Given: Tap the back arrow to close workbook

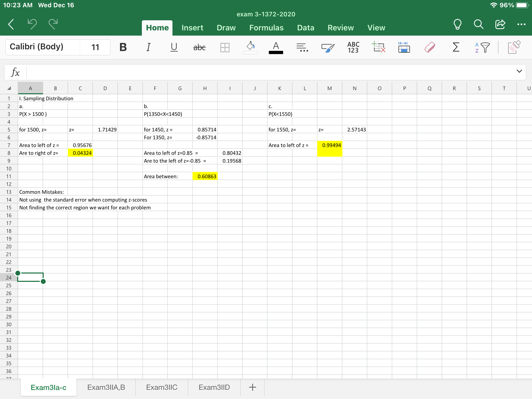Looking at the screenshot, I should pyautogui.click(x=11, y=24).
